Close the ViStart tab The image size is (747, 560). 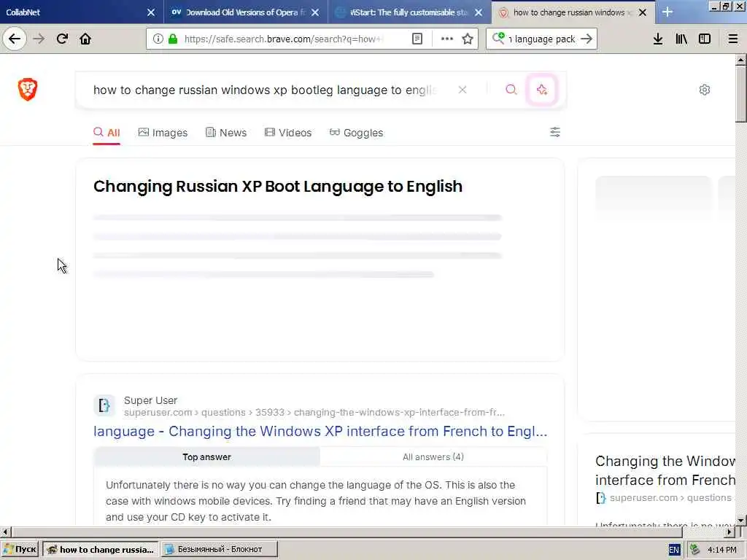[479, 12]
